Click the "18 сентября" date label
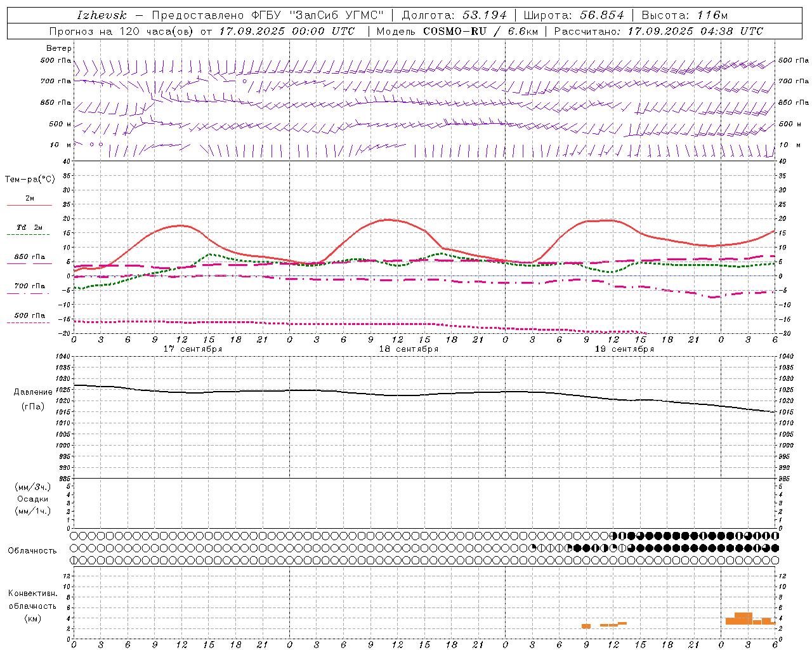Image resolution: width=812 pixels, height=650 pixels. [409, 349]
